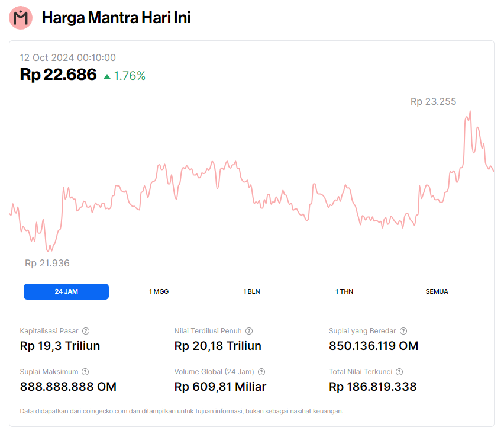Image resolution: width=504 pixels, height=437 pixels.
Task: Open help icon next to Kapitalisasi Pasar
Action: coord(86,331)
